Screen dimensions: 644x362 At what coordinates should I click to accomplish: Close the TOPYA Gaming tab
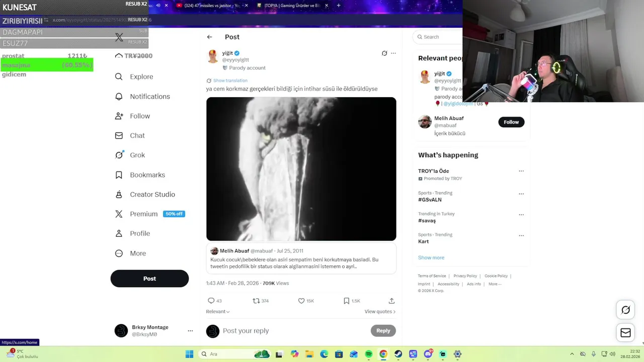(x=327, y=6)
